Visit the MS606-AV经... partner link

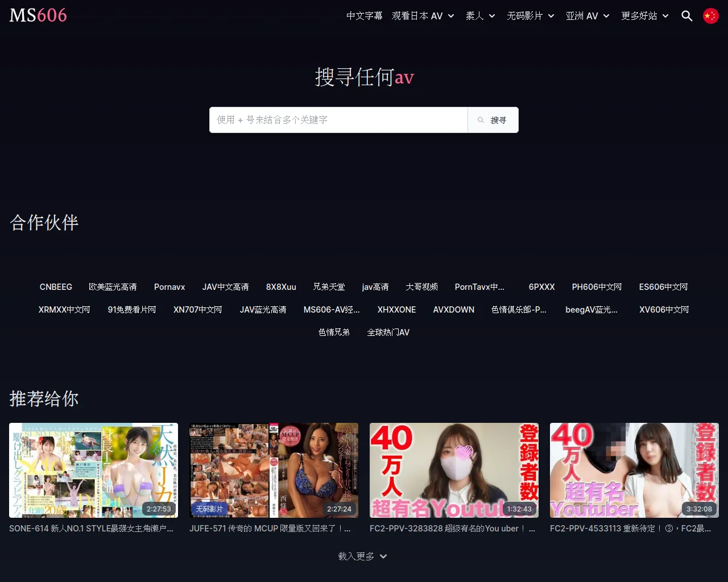(332, 310)
